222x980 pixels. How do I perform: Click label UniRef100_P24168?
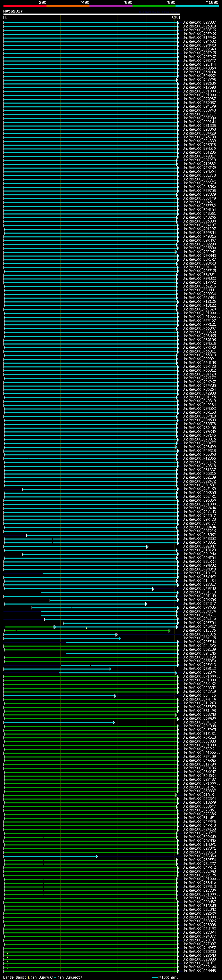(x=199, y=829)
